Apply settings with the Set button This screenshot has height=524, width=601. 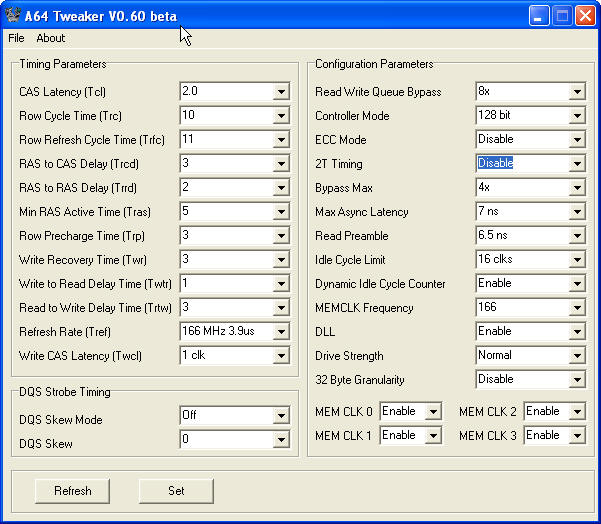pos(176,491)
